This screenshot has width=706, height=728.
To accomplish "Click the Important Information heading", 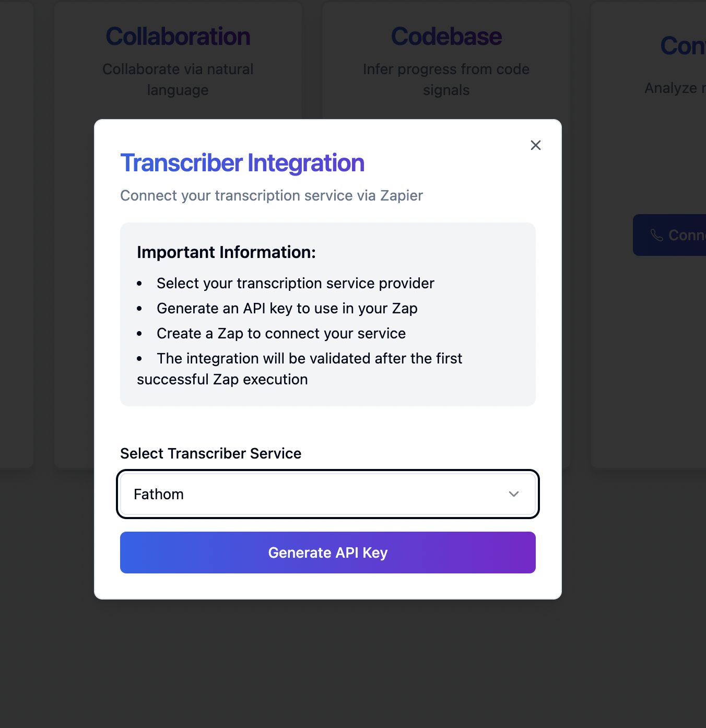I will [x=226, y=252].
